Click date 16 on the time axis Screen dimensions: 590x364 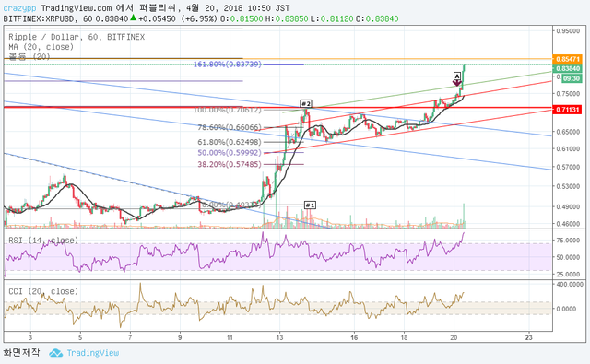[354, 337]
